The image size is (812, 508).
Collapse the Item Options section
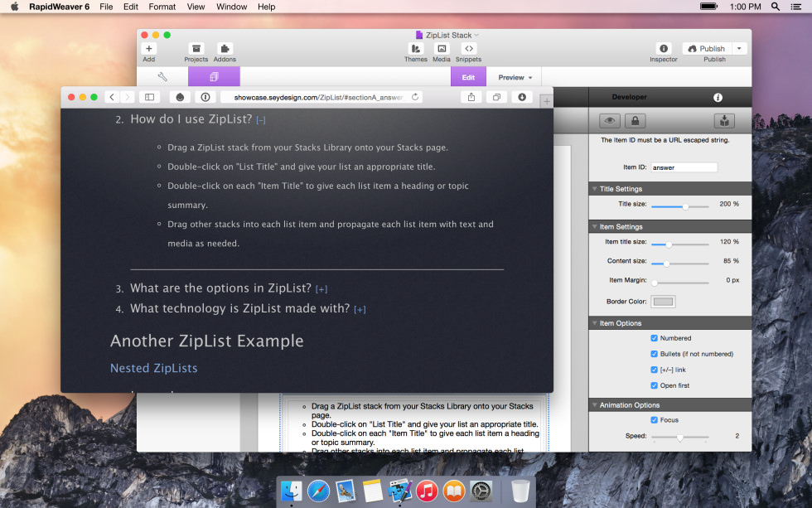(595, 323)
